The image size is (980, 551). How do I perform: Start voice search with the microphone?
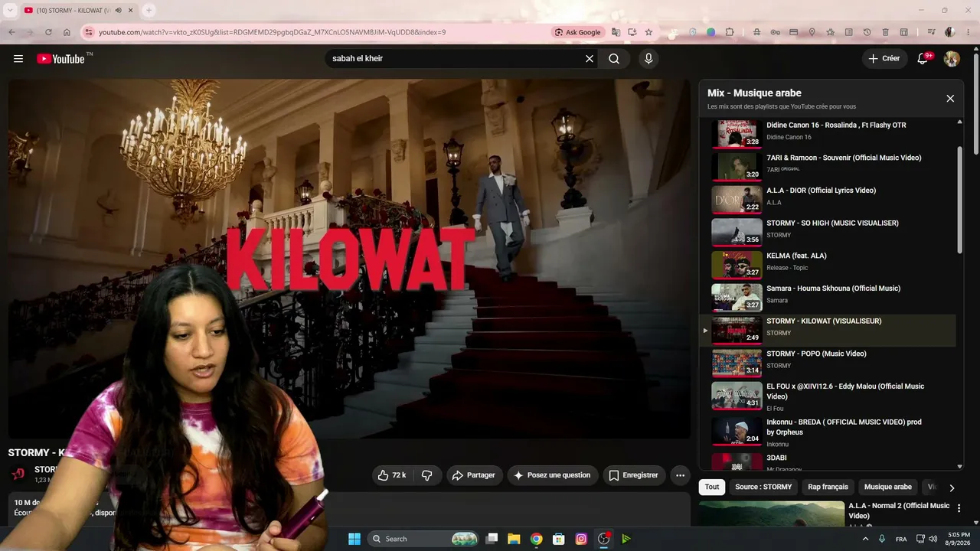648,59
